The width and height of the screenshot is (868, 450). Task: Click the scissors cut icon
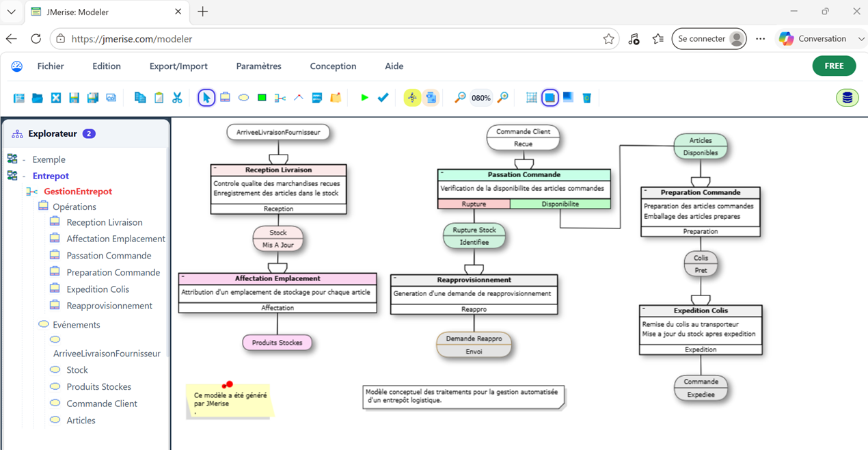tap(177, 98)
